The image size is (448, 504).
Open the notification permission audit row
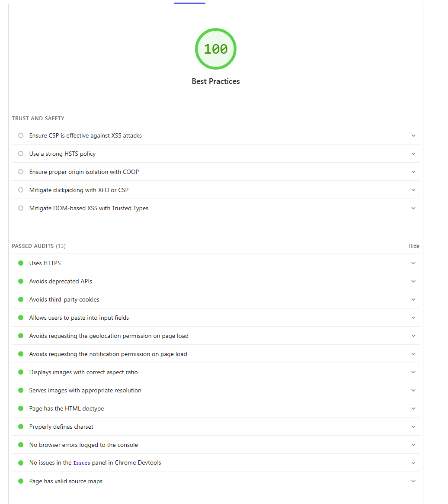click(x=108, y=354)
